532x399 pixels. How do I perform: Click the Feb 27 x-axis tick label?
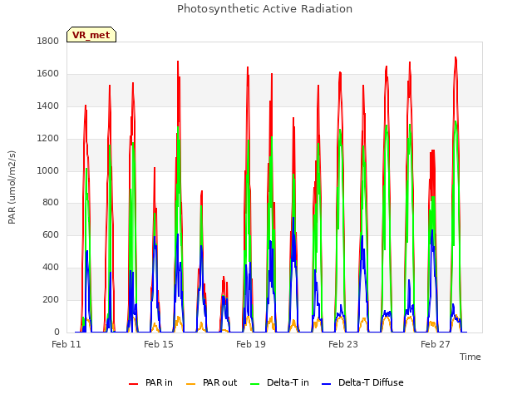(x=436, y=344)
